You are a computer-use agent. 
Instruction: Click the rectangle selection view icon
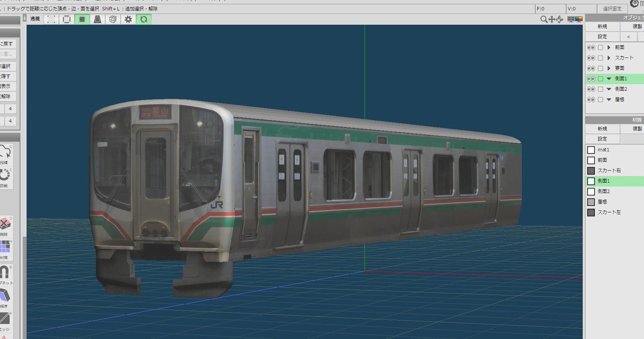(x=52, y=19)
